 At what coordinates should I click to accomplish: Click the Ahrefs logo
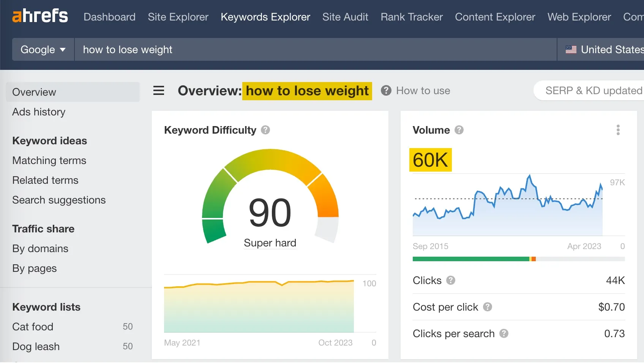[x=40, y=16]
